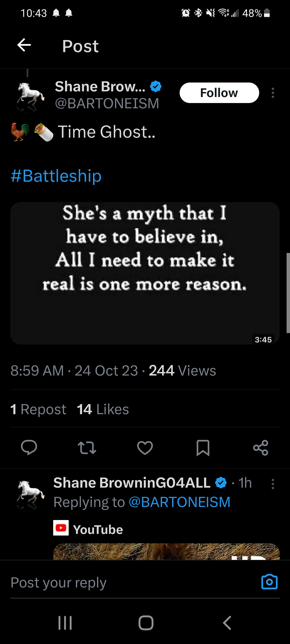The image size is (290, 644).
Task: Tap the YouTube logo icon in reply
Action: 61,528
